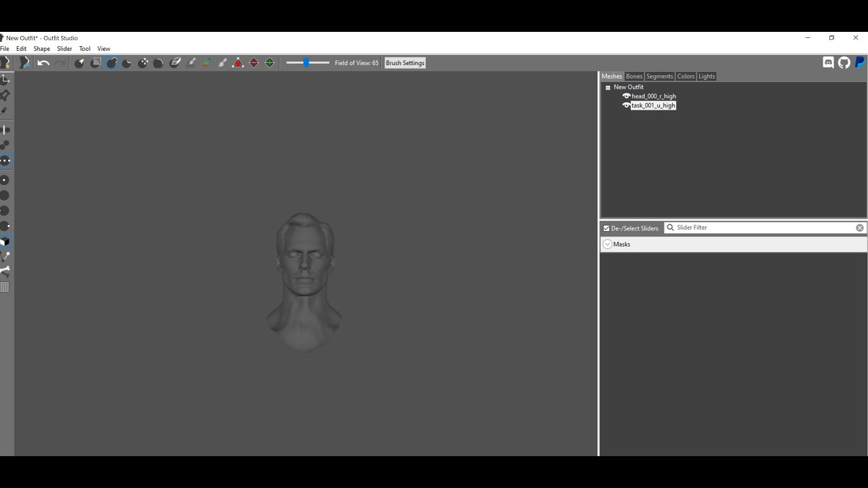The height and width of the screenshot is (488, 868).
Task: Hide the head_000_r_high mesh via eye icon
Action: 627,96
